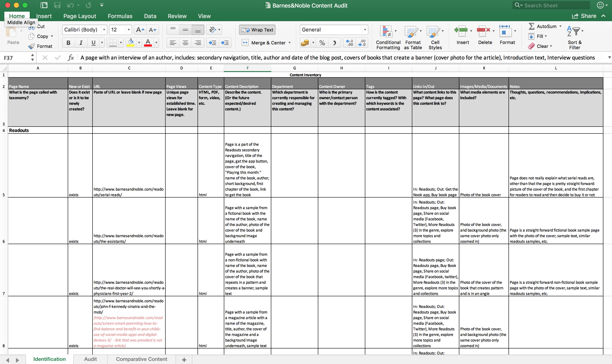Toggle Italic formatting
The width and height of the screenshot is (612, 364).
pyautogui.click(x=81, y=43)
